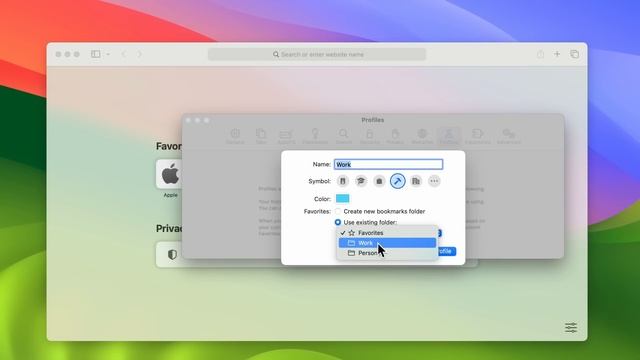Go forward with Safari forward arrow

pyautogui.click(x=140, y=54)
